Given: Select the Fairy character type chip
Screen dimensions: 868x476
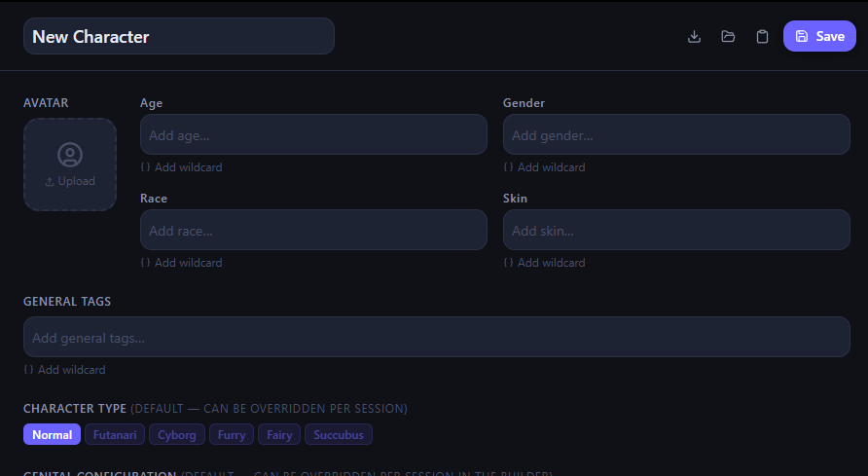Looking at the screenshot, I should pyautogui.click(x=279, y=435).
